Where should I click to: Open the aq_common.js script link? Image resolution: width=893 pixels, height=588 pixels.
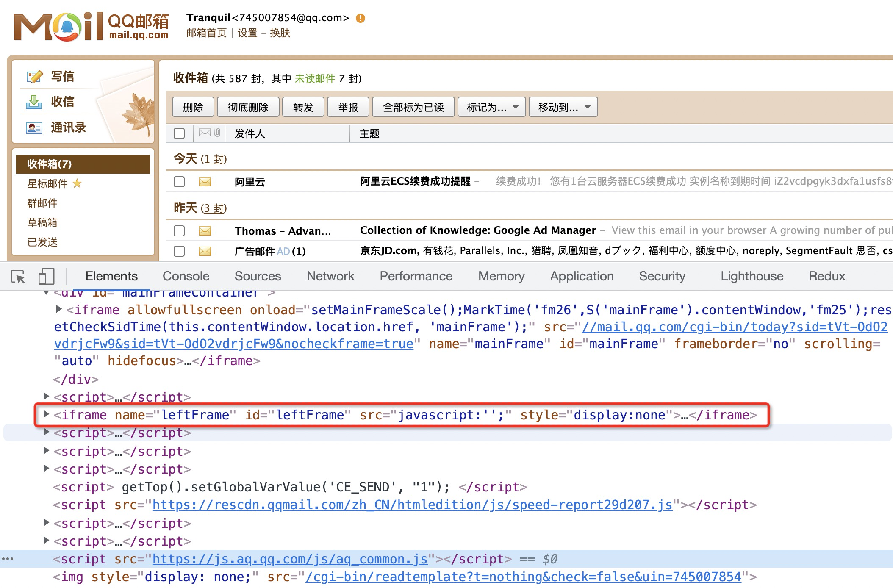coord(290,559)
